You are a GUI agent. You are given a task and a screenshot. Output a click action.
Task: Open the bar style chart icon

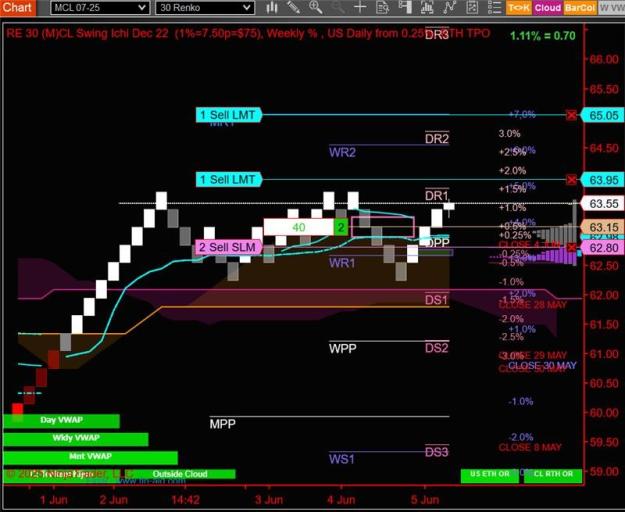(272, 8)
